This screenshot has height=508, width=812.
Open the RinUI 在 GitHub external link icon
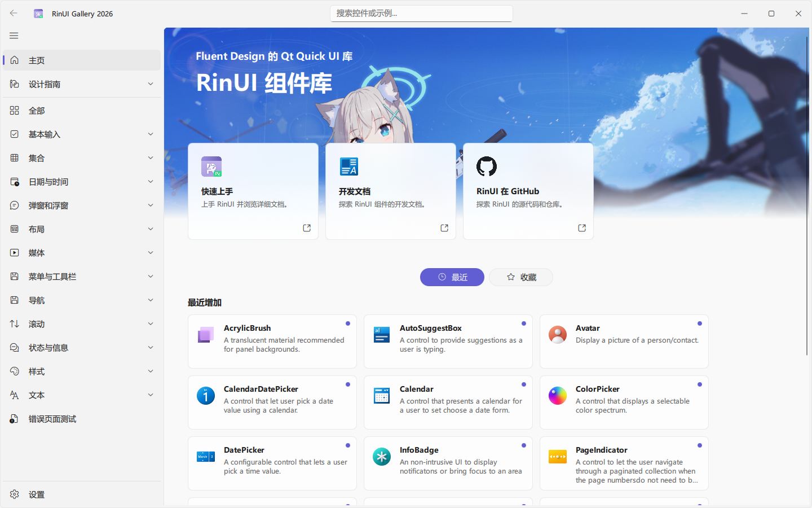pos(582,228)
